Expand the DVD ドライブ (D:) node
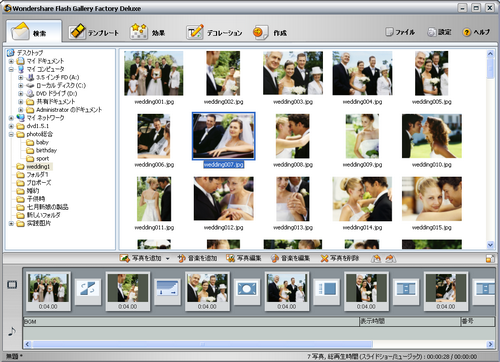The image size is (500, 362). click(x=21, y=94)
